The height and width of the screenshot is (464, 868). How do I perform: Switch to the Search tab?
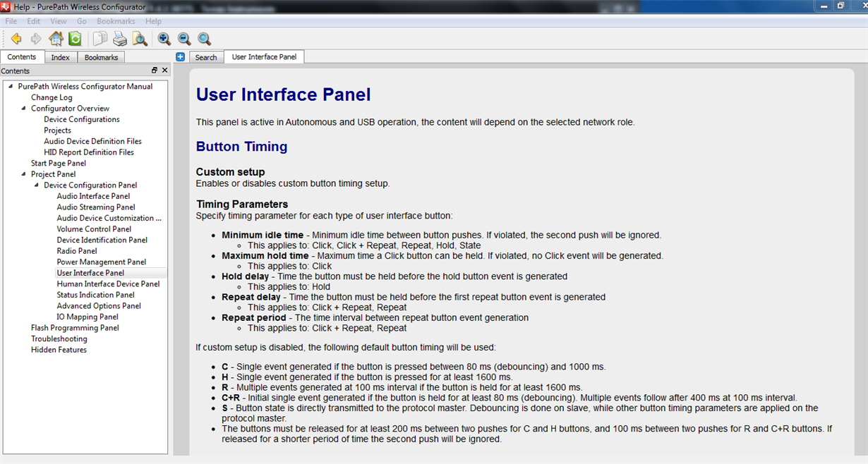tap(206, 57)
